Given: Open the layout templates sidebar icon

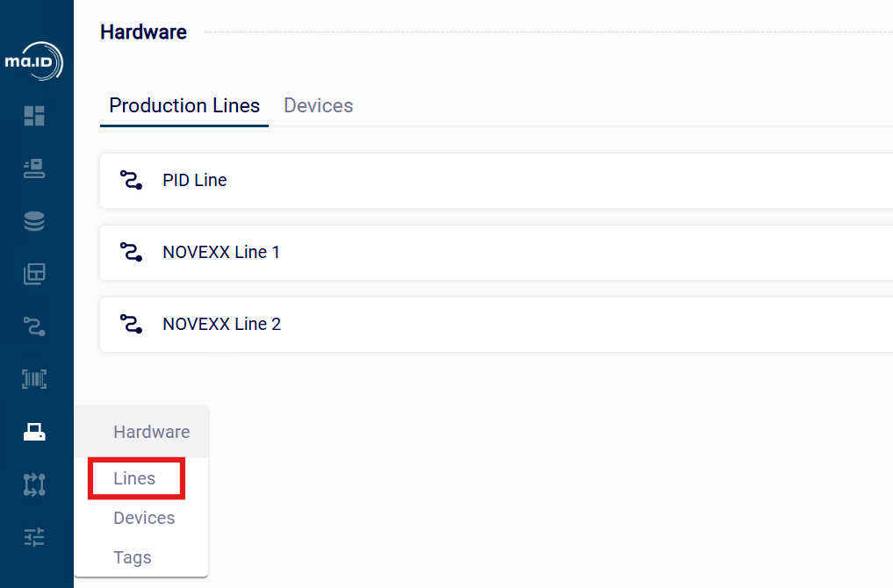Looking at the screenshot, I should pyautogui.click(x=34, y=274).
